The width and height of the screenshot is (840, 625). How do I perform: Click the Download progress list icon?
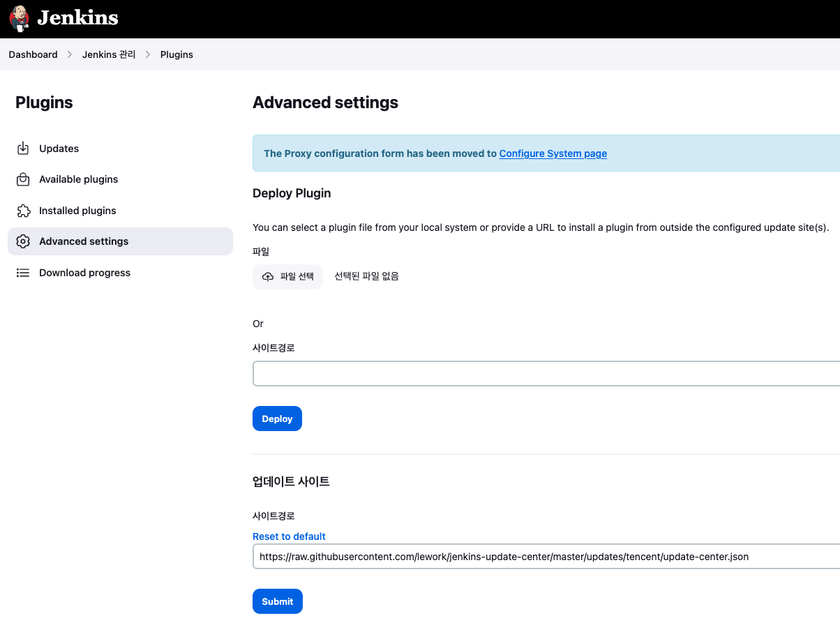coord(23,273)
